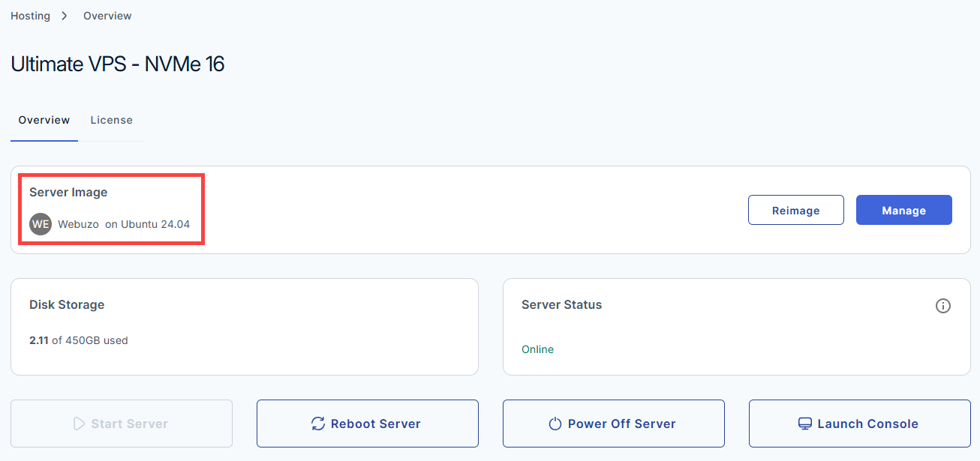This screenshot has height=461, width=980.
Task: Power off the server
Action: tap(614, 424)
